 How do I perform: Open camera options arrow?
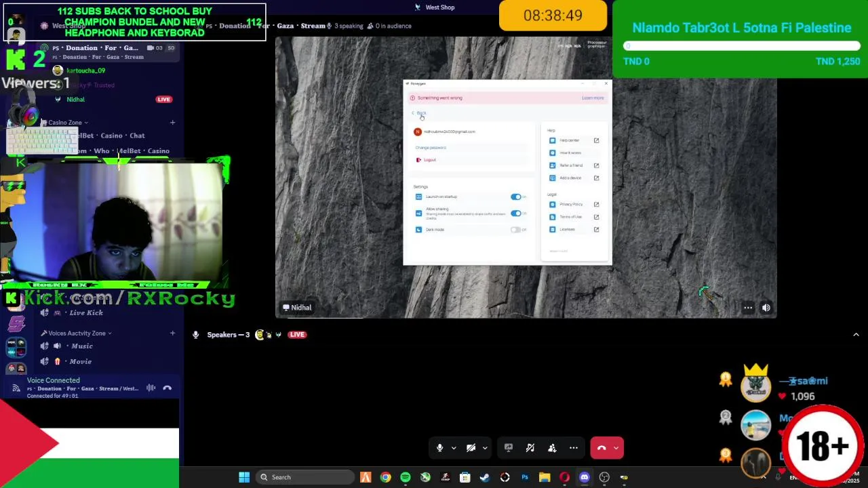[485, 448]
